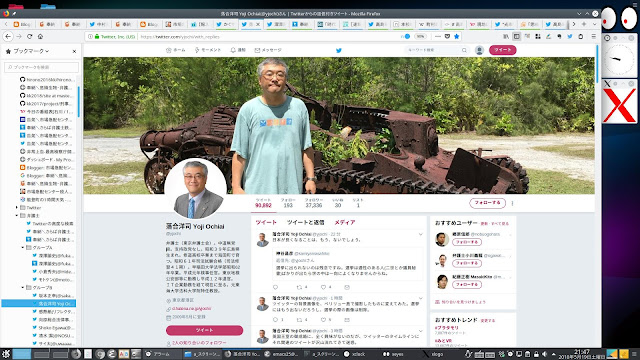Screen dimensions: 640x360
Task: Click the pink tweet button under profile bio
Action: point(204,330)
